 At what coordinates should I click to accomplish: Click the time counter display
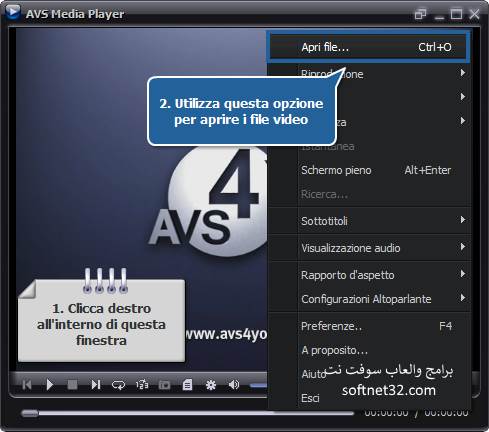(416, 413)
